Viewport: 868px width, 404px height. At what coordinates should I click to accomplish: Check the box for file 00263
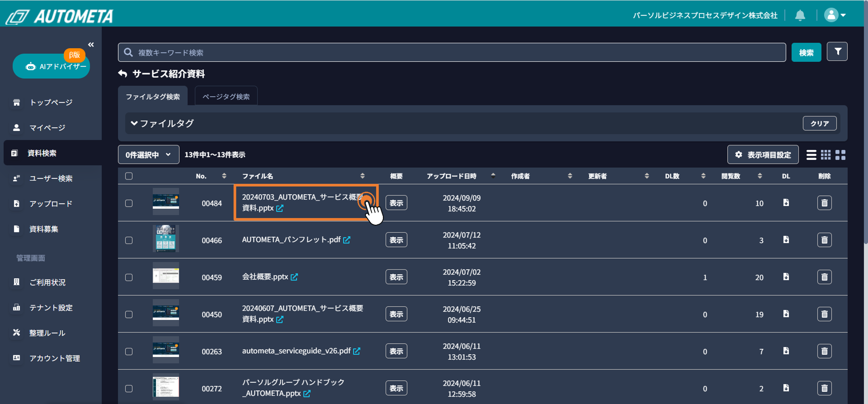coord(129,351)
